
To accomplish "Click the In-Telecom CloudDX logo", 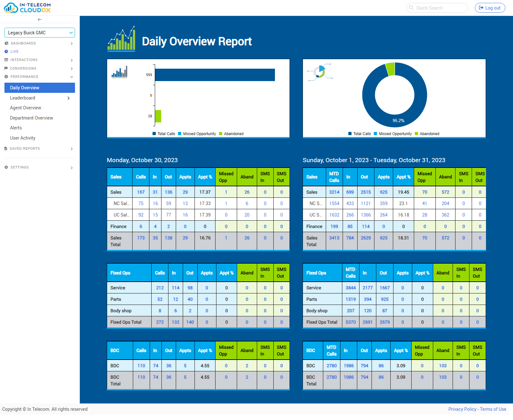I will click(x=27, y=7).
